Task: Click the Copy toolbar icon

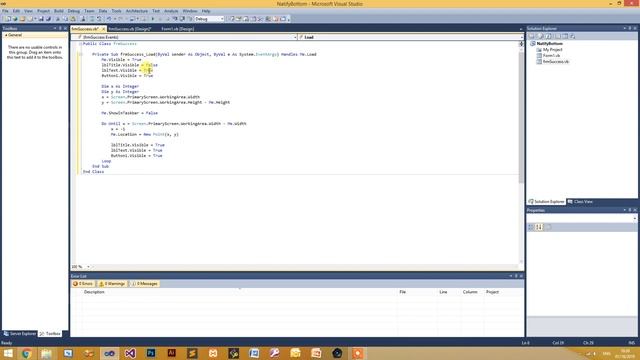Action: [x=65, y=19]
